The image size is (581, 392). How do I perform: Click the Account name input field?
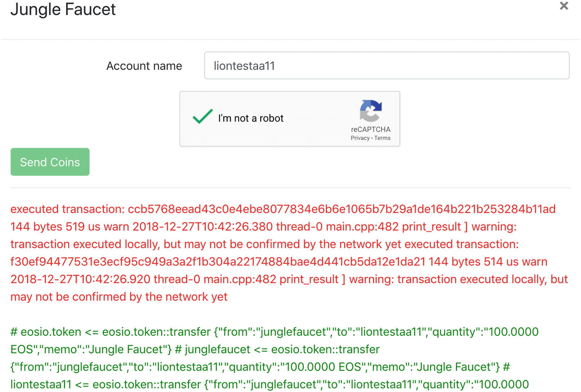[x=387, y=65]
